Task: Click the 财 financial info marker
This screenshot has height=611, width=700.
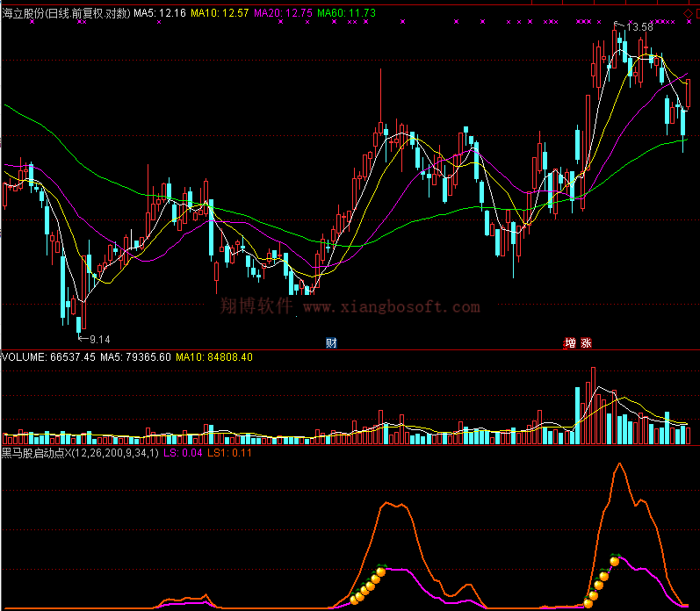Action: click(x=331, y=342)
